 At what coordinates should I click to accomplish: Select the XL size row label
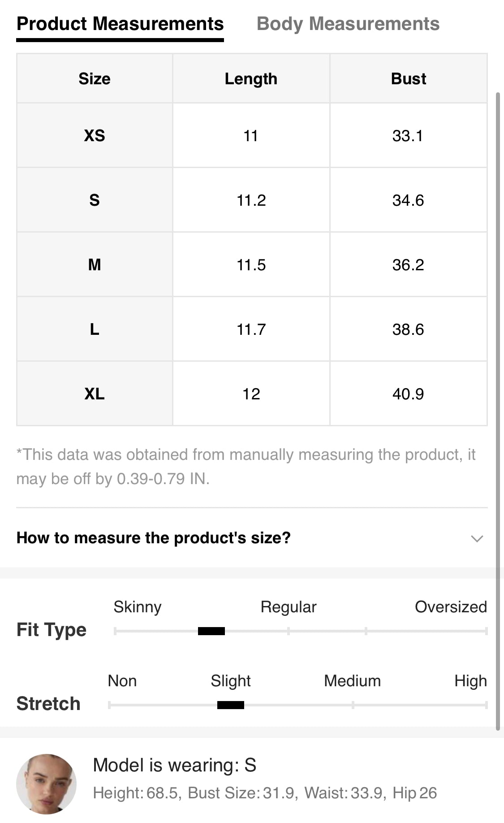pos(95,394)
